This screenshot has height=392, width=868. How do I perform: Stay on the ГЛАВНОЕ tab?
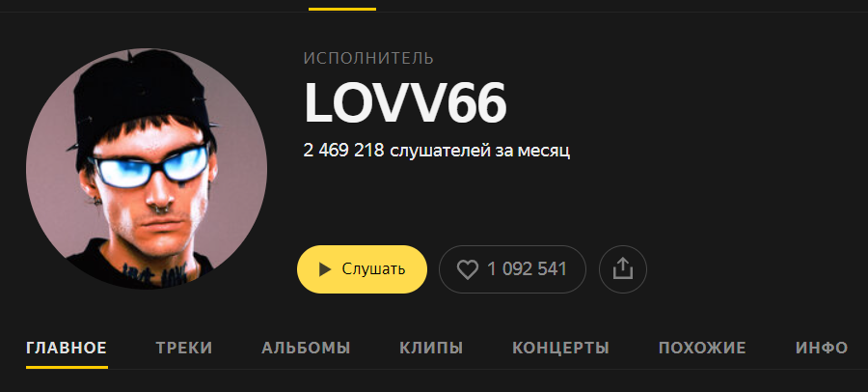[x=67, y=349]
